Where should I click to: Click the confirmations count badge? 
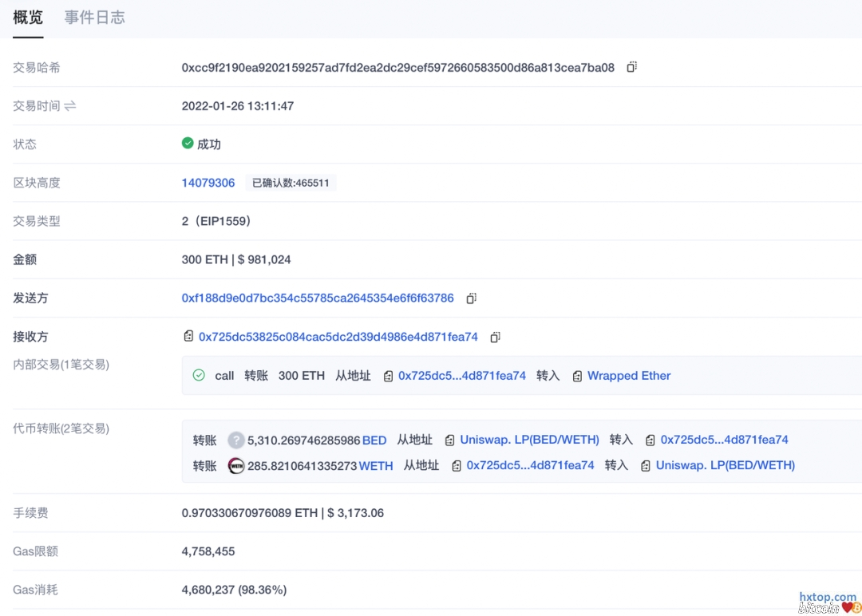coord(291,183)
